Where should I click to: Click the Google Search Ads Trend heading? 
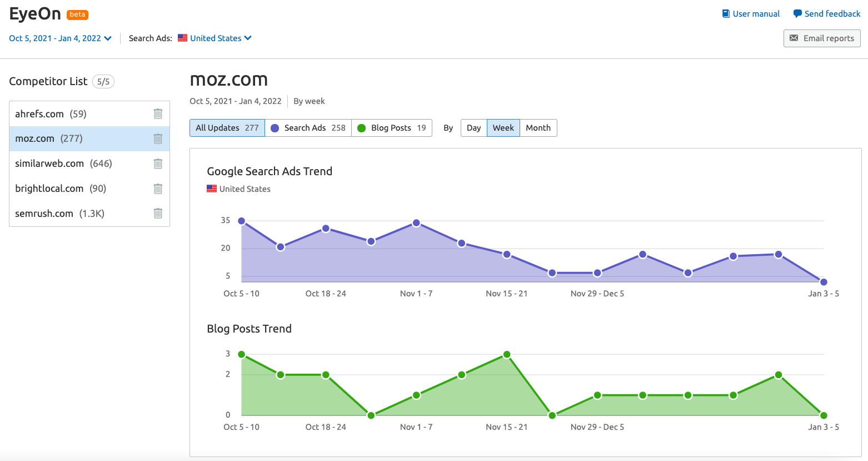270,171
